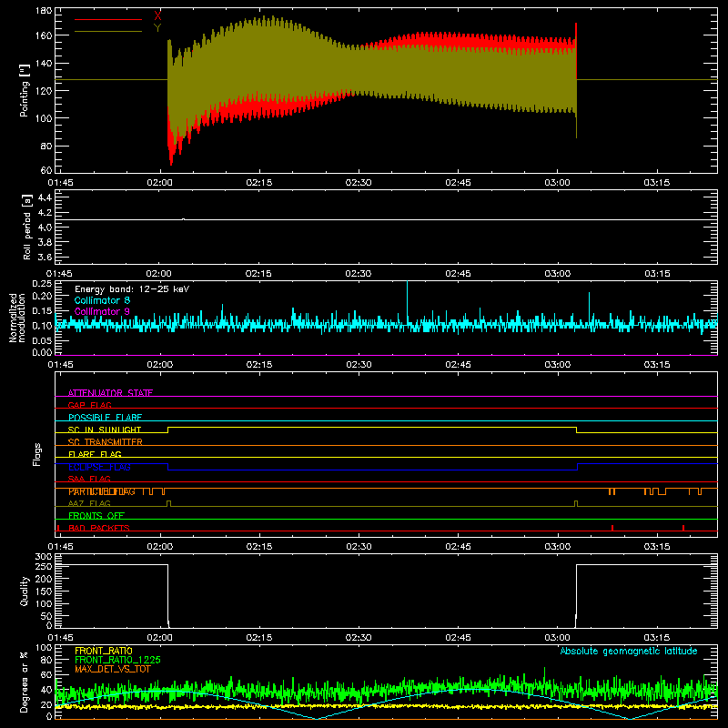Click the SC_TRANSMITTER flag label
This screenshot has width=728, height=728.
coord(106,442)
